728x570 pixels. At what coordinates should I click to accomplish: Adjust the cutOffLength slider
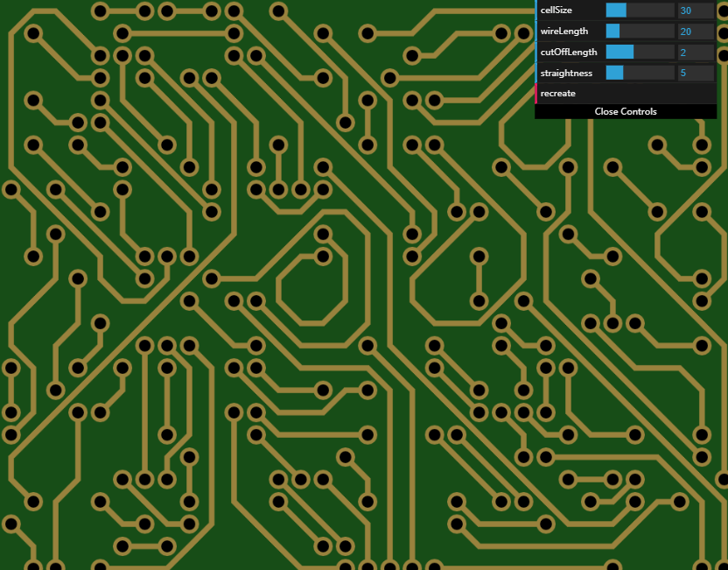tap(640, 52)
